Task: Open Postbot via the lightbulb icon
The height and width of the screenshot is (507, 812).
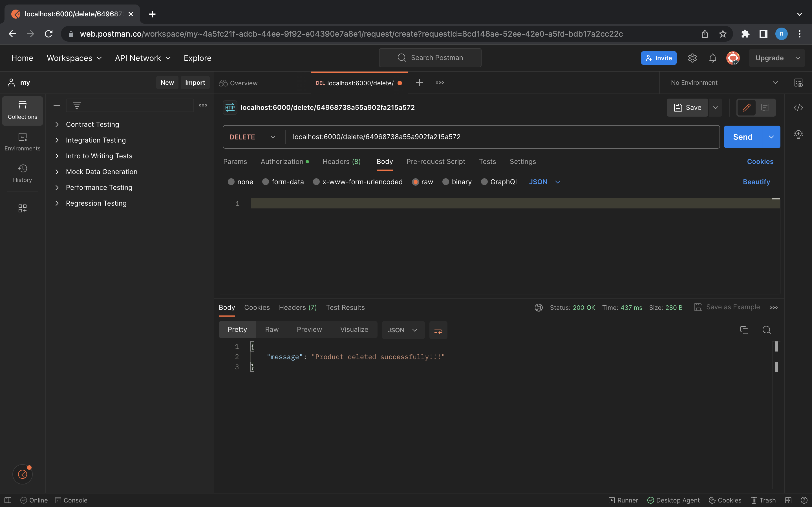Action: tap(798, 134)
